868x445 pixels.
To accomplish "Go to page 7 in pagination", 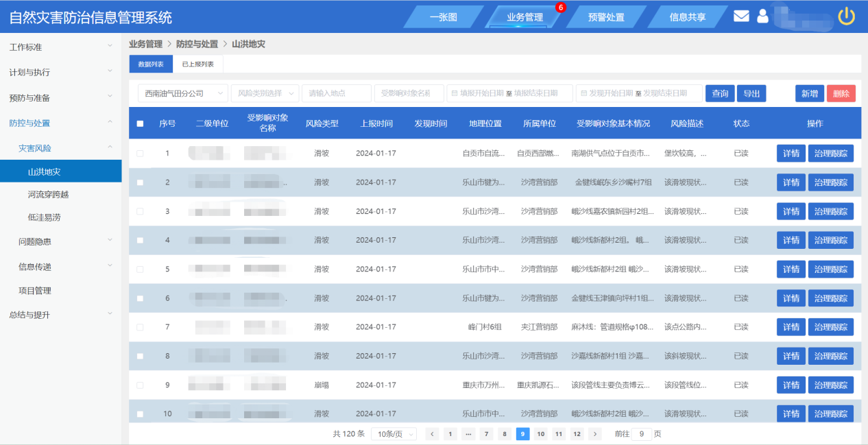I will [x=486, y=434].
